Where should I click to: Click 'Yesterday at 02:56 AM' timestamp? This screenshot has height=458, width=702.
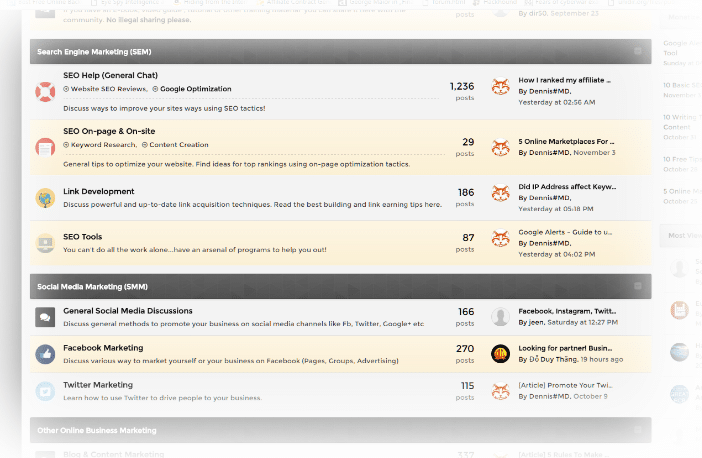tap(556, 103)
